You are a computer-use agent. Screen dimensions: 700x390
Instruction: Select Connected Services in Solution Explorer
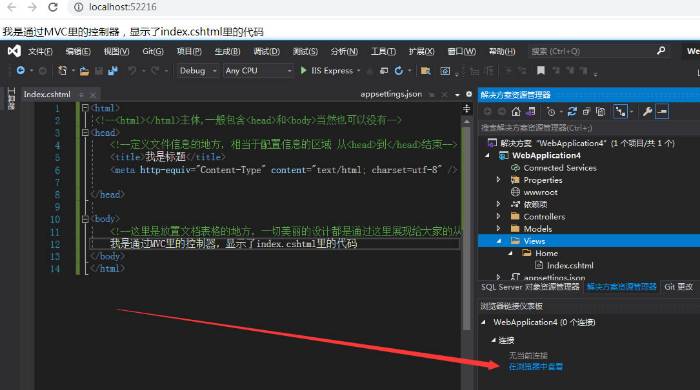coord(560,168)
